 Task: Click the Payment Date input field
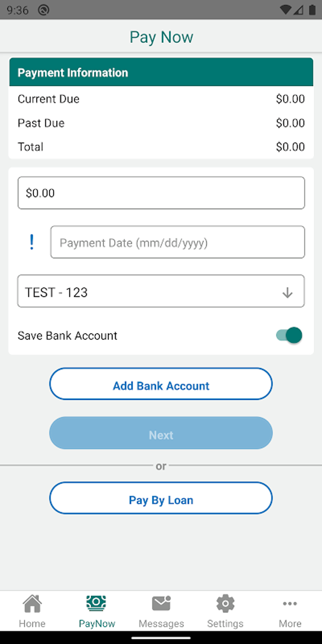[x=177, y=242]
